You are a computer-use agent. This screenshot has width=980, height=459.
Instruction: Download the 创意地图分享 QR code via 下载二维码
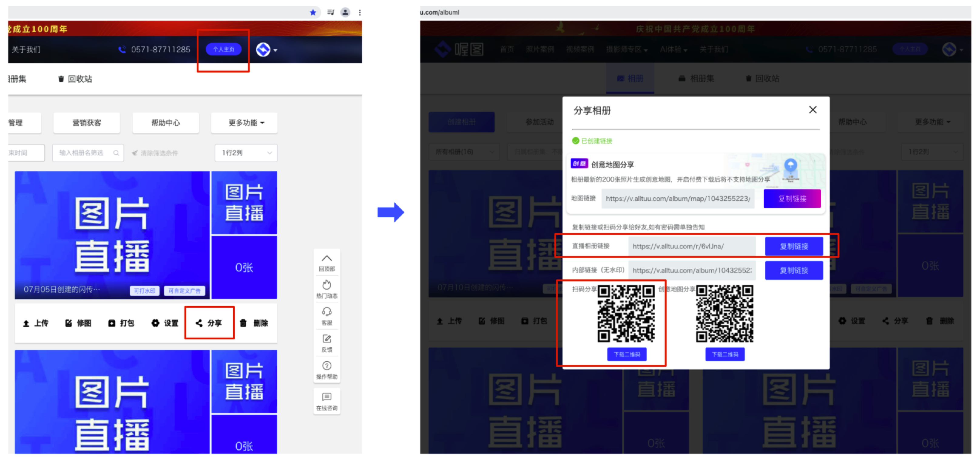tap(725, 354)
